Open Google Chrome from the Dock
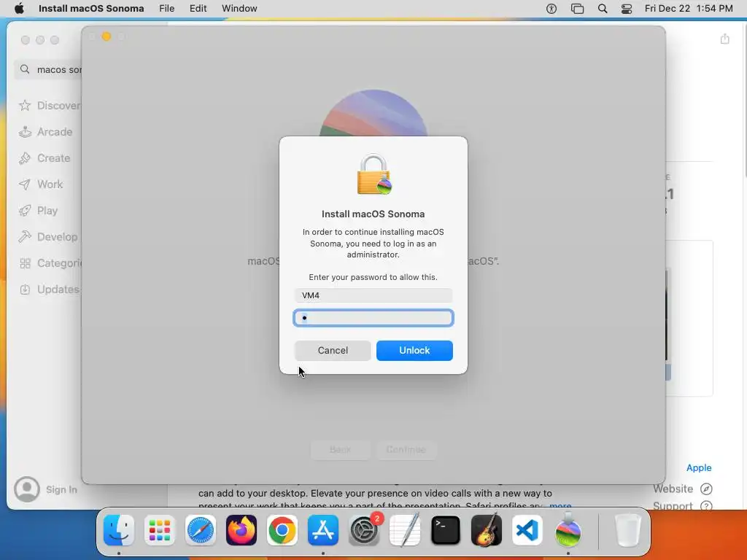The height and width of the screenshot is (560, 747). pos(282,530)
